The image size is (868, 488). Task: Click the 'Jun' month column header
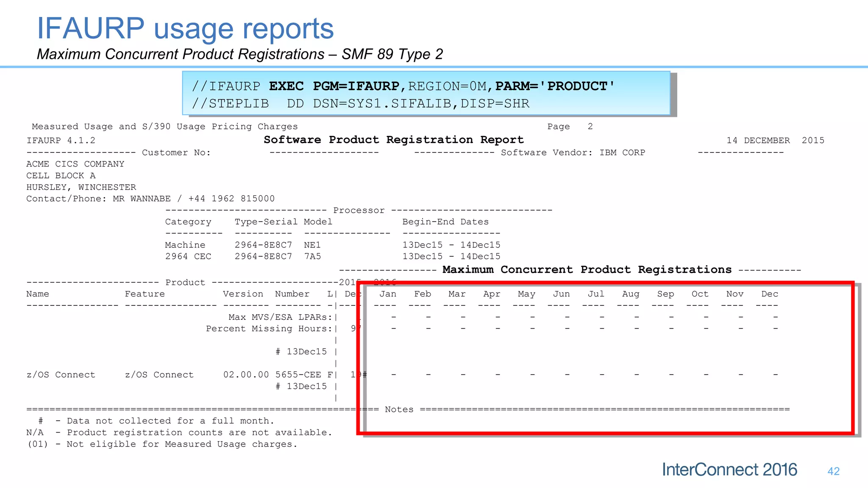[561, 294]
